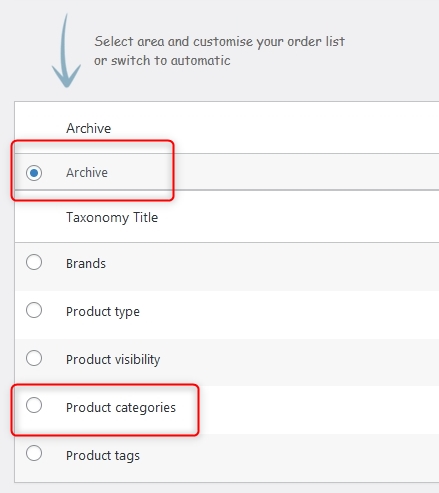Select the Archive radio button
Screen dimensions: 439x493
coord(34,173)
